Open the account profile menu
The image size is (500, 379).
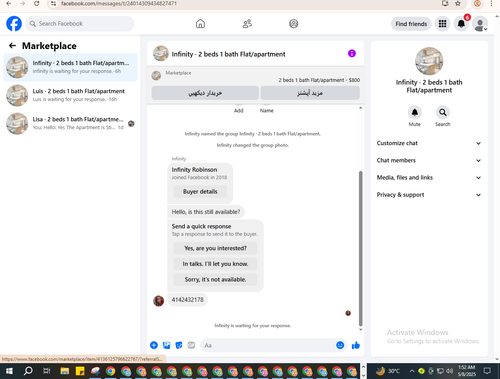coord(480,24)
